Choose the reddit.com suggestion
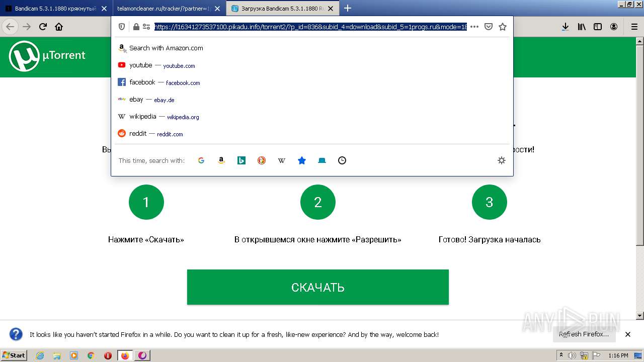This screenshot has width=644, height=362. coord(312,134)
